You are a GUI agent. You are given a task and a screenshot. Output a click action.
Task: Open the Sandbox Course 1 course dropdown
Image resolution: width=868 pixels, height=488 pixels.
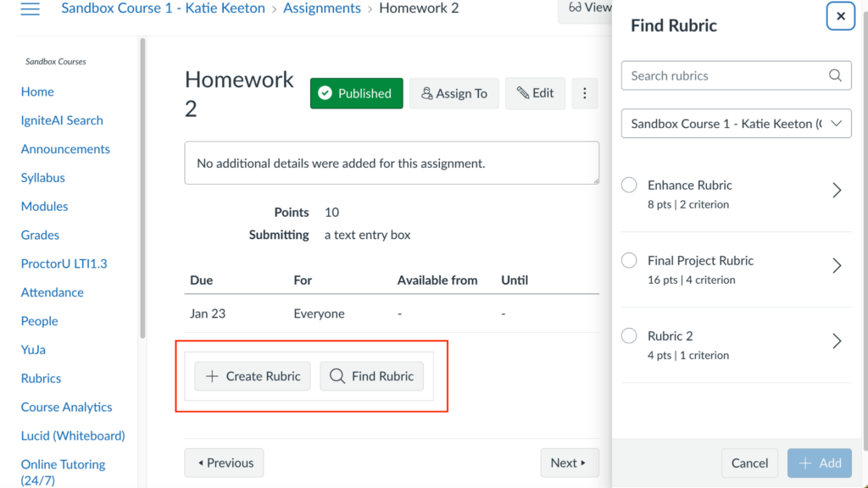pos(736,124)
